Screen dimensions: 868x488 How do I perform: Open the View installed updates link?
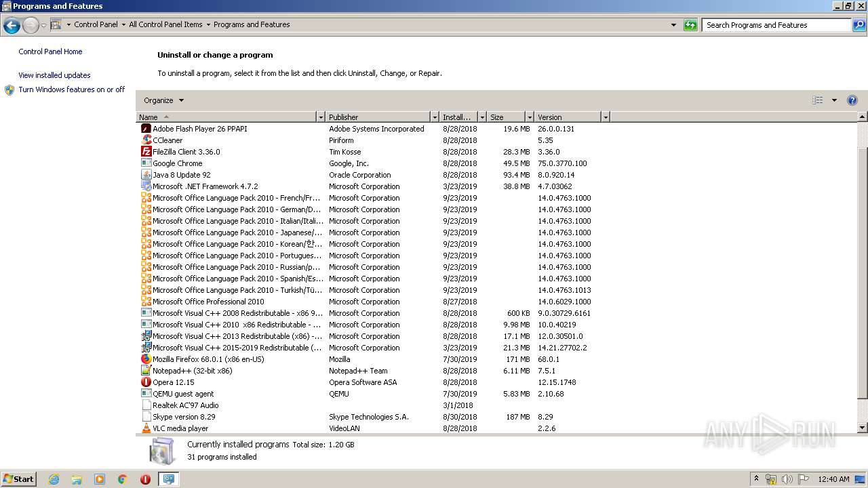tap(54, 75)
